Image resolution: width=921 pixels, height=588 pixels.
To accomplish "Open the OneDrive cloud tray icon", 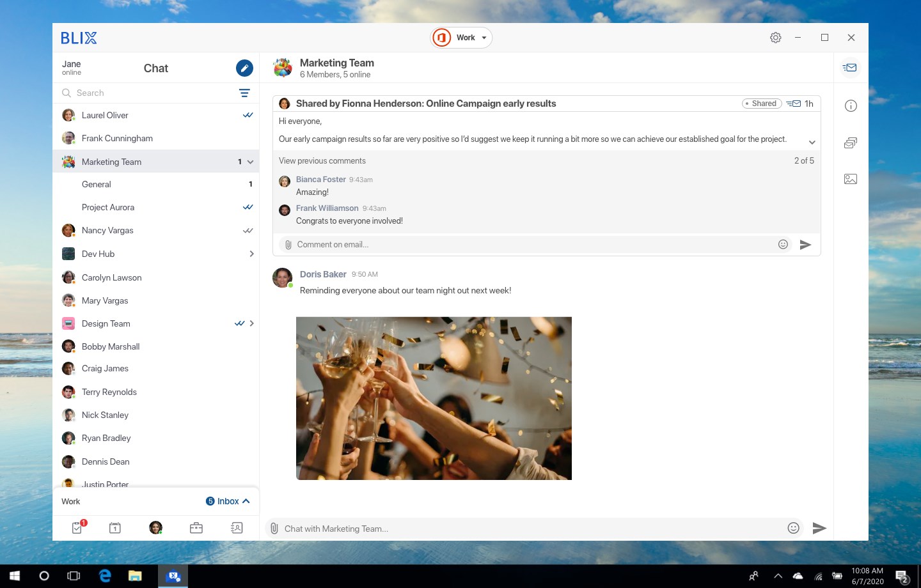I will (798, 576).
